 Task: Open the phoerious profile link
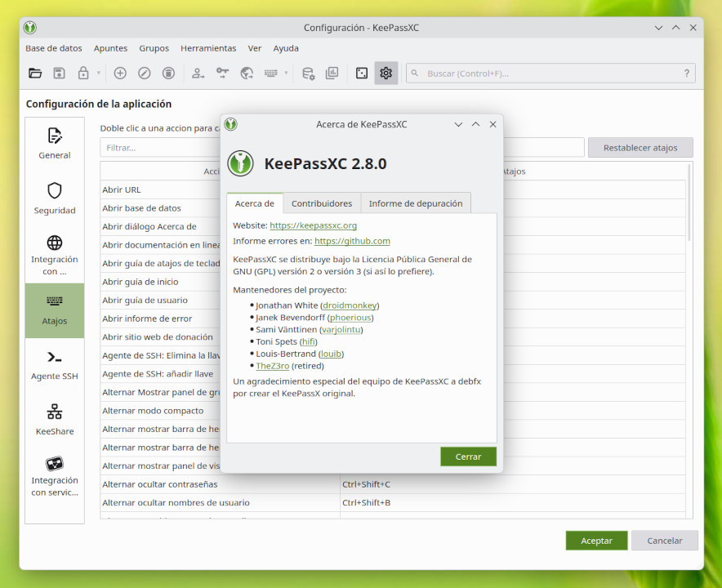(350, 317)
